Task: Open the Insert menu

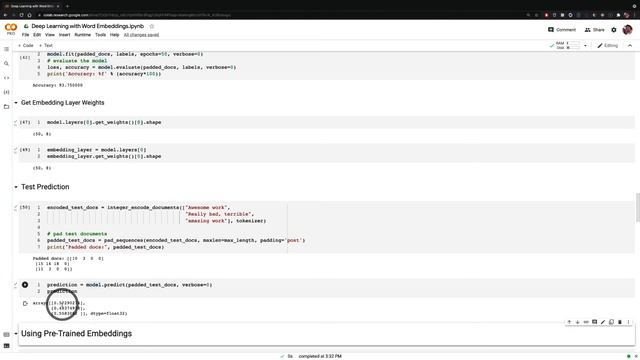Action: (64, 35)
